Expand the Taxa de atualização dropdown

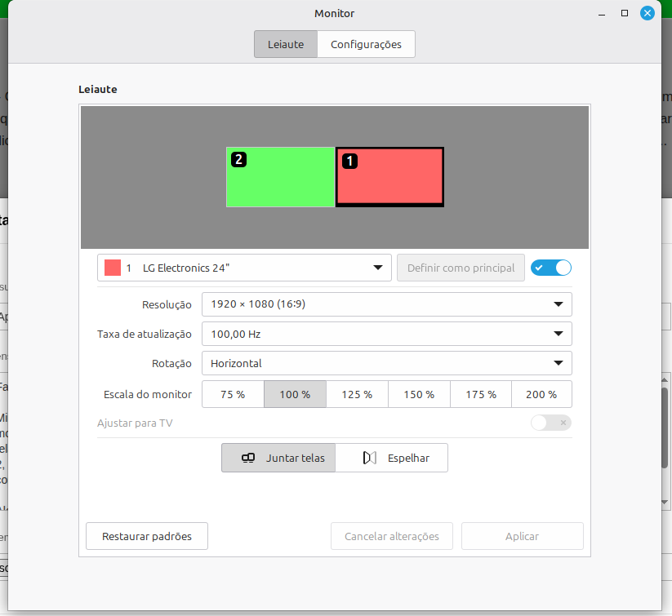(x=386, y=334)
